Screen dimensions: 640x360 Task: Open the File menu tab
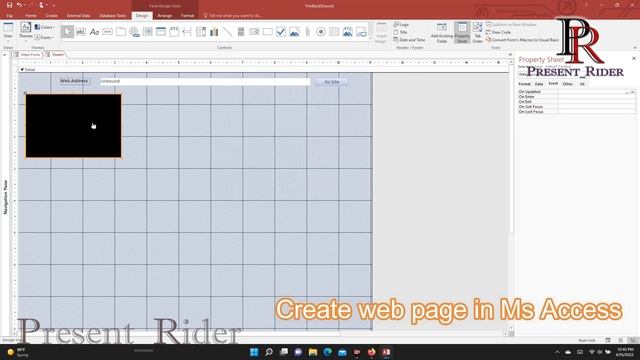10,16
